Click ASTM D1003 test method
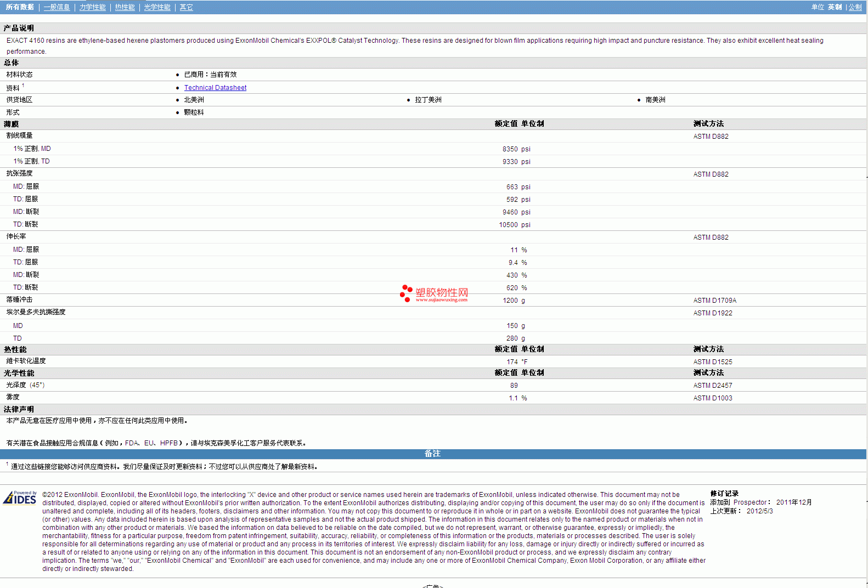 coord(713,398)
